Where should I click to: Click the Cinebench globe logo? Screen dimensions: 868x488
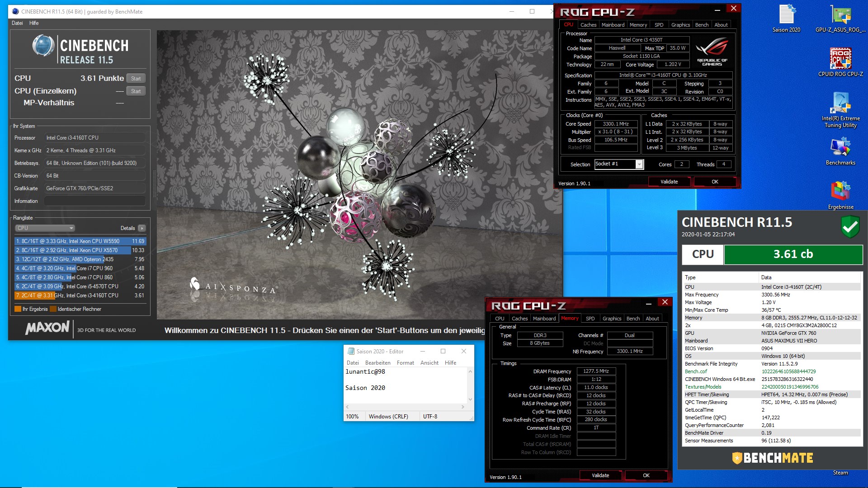43,46
